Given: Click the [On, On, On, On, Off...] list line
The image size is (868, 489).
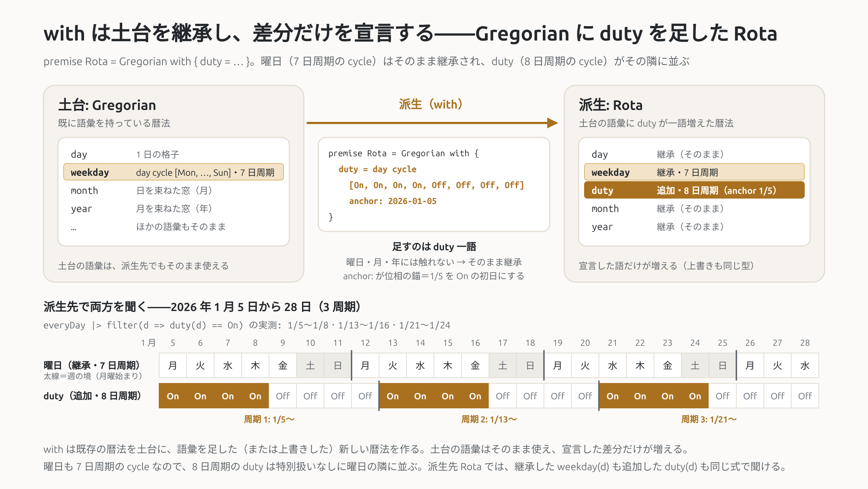Looking at the screenshot, I should [436, 185].
